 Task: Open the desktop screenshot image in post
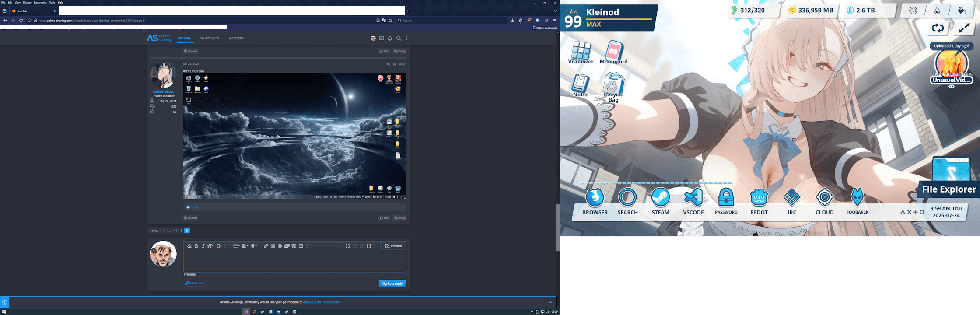pyautogui.click(x=294, y=136)
